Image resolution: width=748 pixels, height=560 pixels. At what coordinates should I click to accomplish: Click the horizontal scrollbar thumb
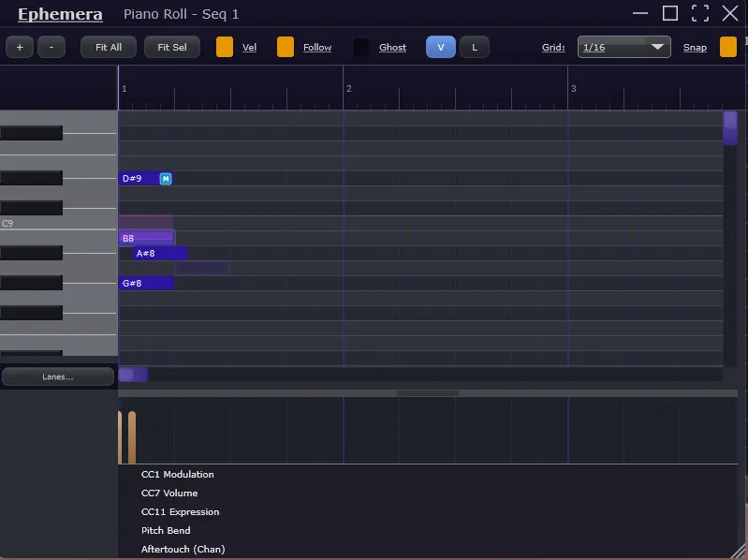[132, 375]
